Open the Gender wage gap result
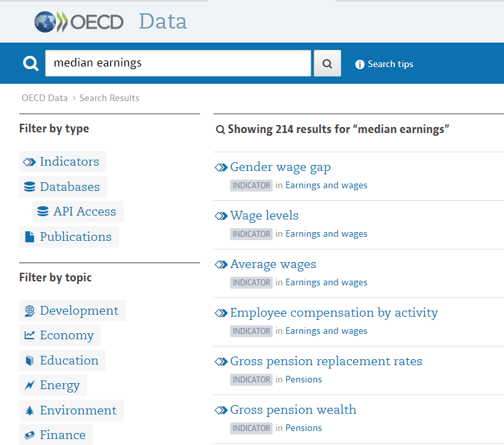Viewport: 504px width, 445px height. [x=281, y=167]
